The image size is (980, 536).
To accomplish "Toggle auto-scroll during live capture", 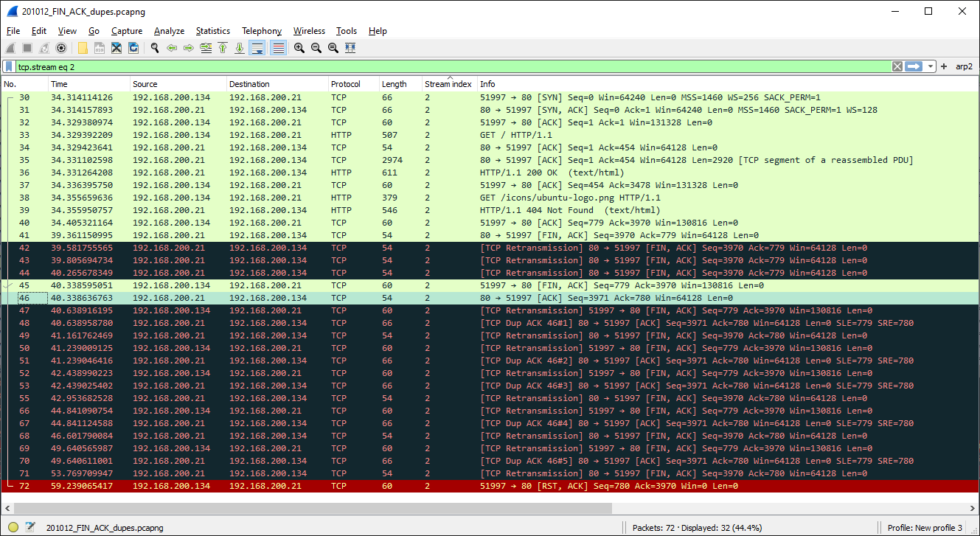I will (x=257, y=48).
